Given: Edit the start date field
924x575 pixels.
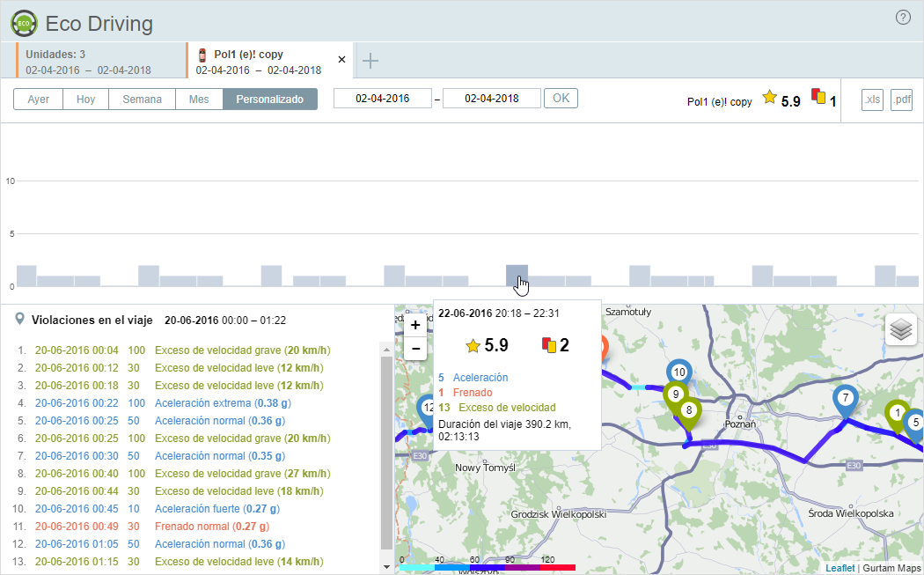Looking at the screenshot, I should tap(382, 99).
